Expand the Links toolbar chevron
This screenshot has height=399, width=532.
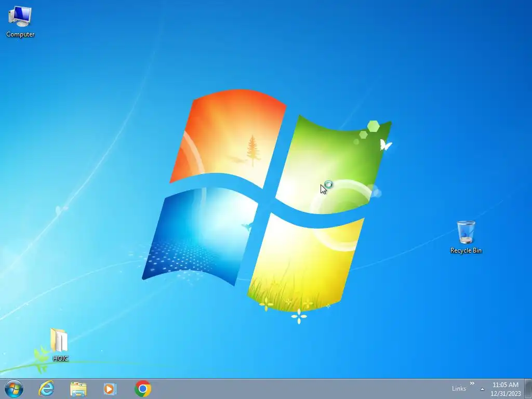[472, 384]
